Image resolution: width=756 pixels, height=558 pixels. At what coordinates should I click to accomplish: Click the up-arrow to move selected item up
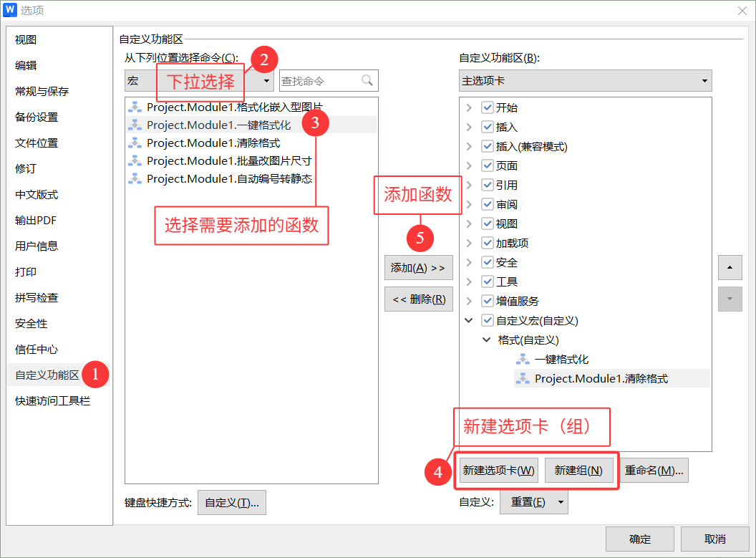point(730,267)
